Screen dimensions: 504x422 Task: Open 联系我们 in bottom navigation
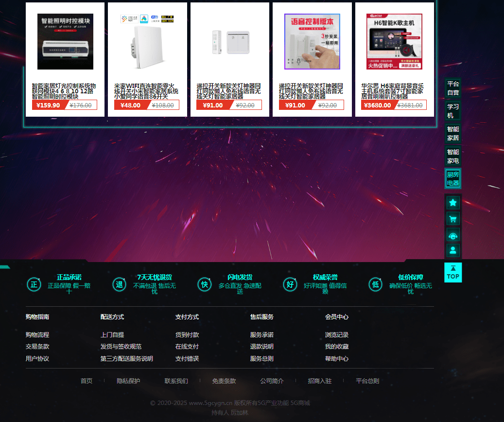(176, 381)
